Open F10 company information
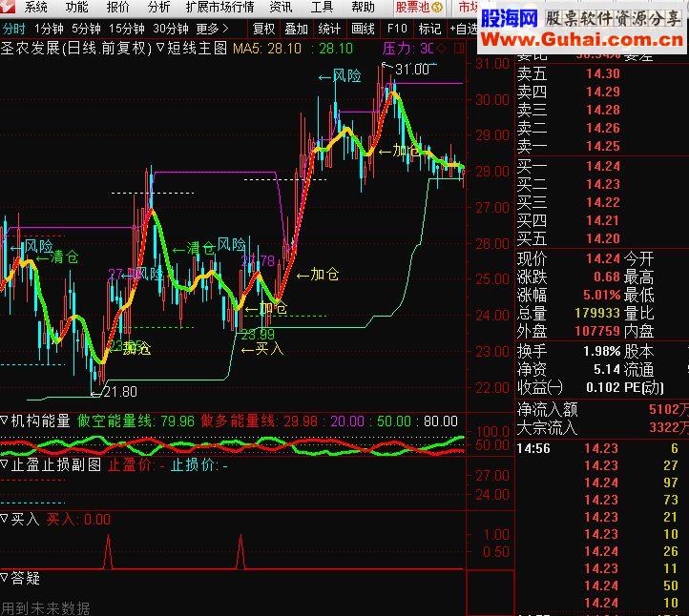 point(397,29)
